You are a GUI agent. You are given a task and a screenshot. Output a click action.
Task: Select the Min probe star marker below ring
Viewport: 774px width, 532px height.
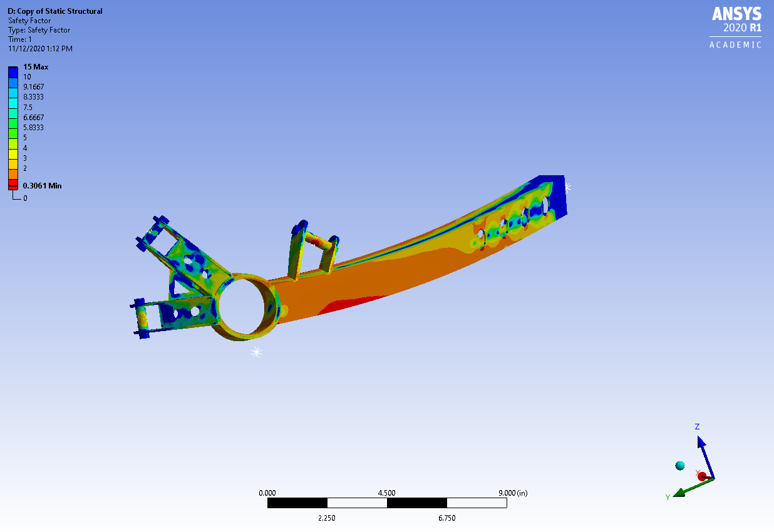(x=256, y=352)
